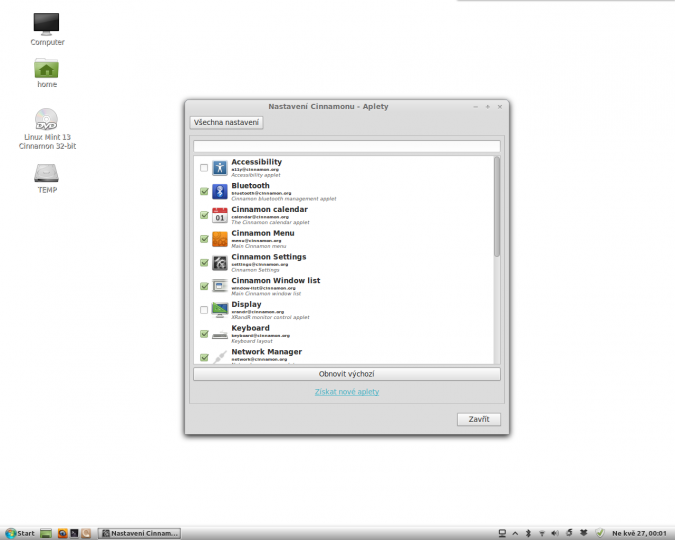The width and height of the screenshot is (675, 540).
Task: Click the Nastavení Cinnamonu - Aplety title bar
Action: [x=328, y=106]
